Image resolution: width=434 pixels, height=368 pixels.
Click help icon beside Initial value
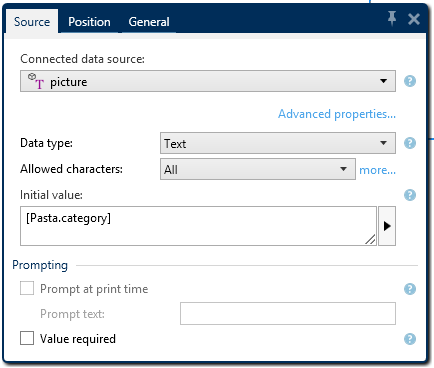click(410, 195)
